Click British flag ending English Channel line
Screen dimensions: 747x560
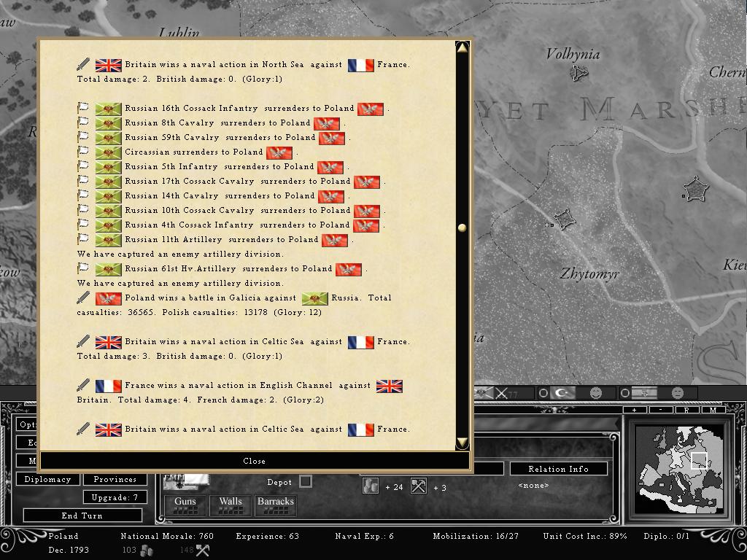[390, 386]
